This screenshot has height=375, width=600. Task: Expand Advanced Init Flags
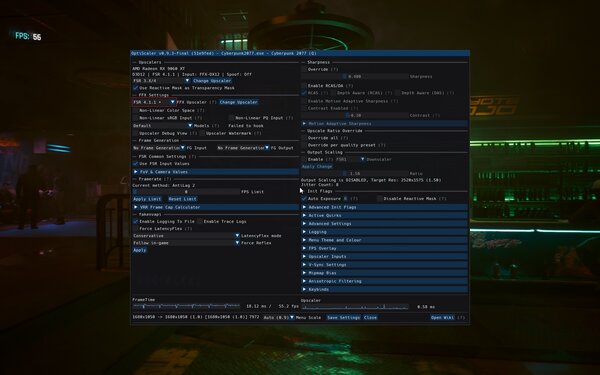(x=384, y=207)
